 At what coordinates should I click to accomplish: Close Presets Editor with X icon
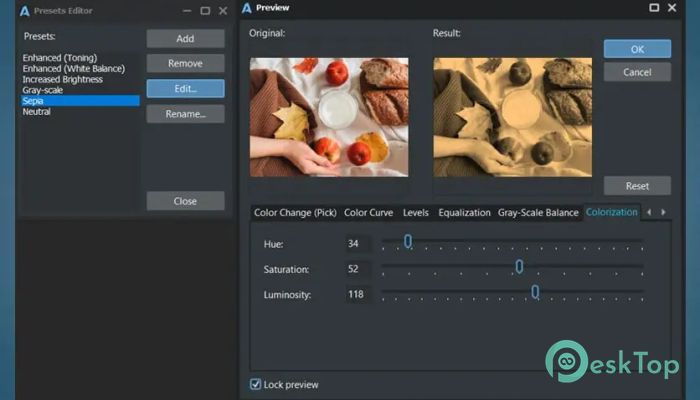coord(223,11)
